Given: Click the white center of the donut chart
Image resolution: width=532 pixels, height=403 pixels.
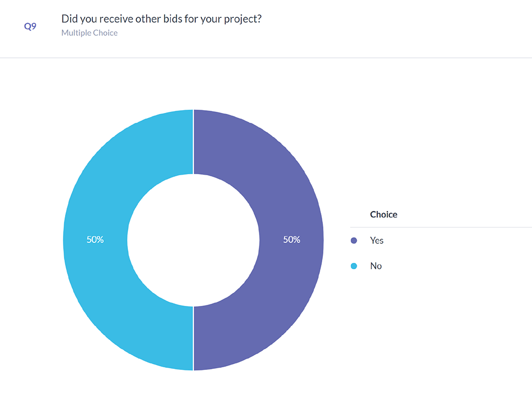Looking at the screenshot, I should point(193,240).
